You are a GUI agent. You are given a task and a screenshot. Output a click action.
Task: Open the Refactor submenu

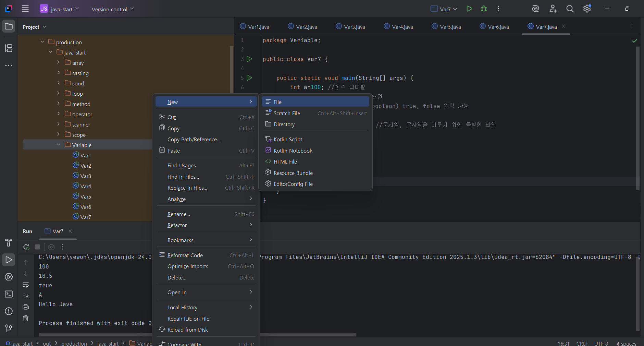click(x=206, y=225)
